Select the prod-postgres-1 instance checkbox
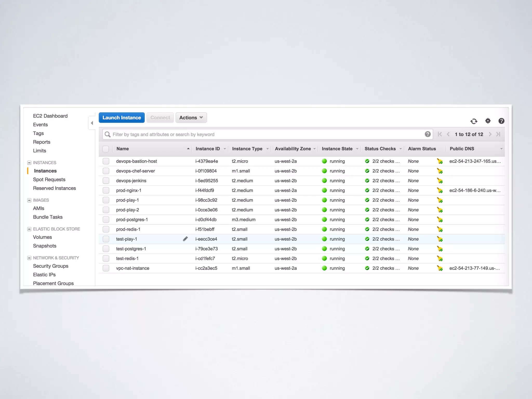The width and height of the screenshot is (532, 399). tap(106, 220)
